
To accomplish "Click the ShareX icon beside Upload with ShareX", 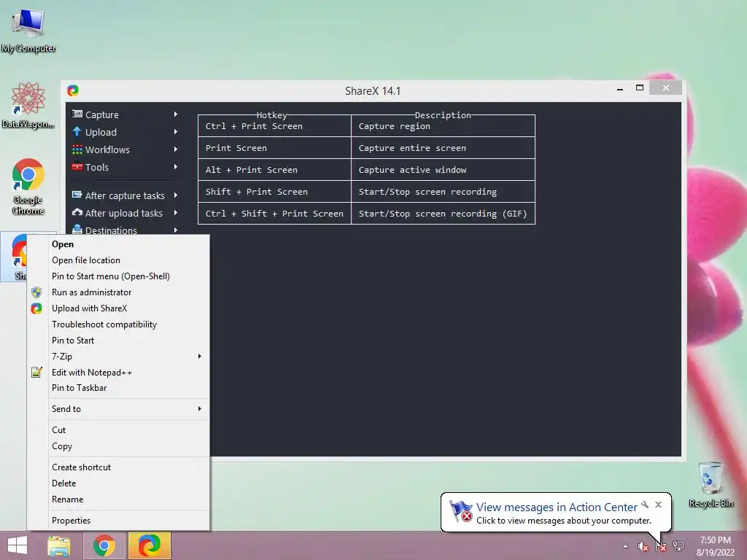I will [x=36, y=308].
